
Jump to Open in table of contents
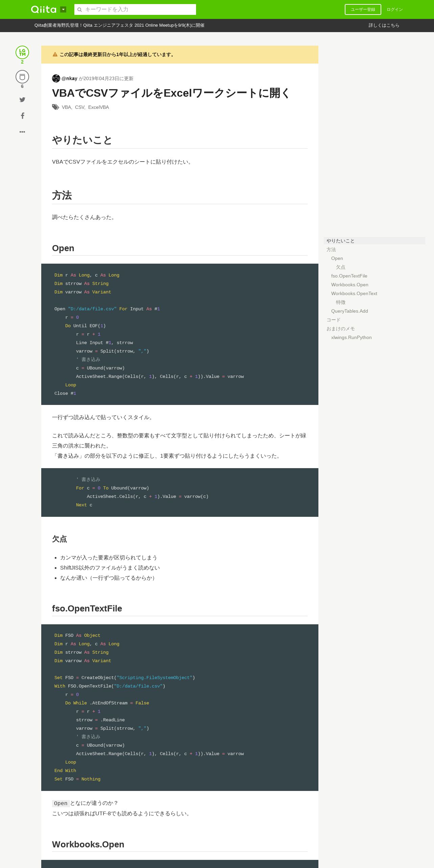337,258
